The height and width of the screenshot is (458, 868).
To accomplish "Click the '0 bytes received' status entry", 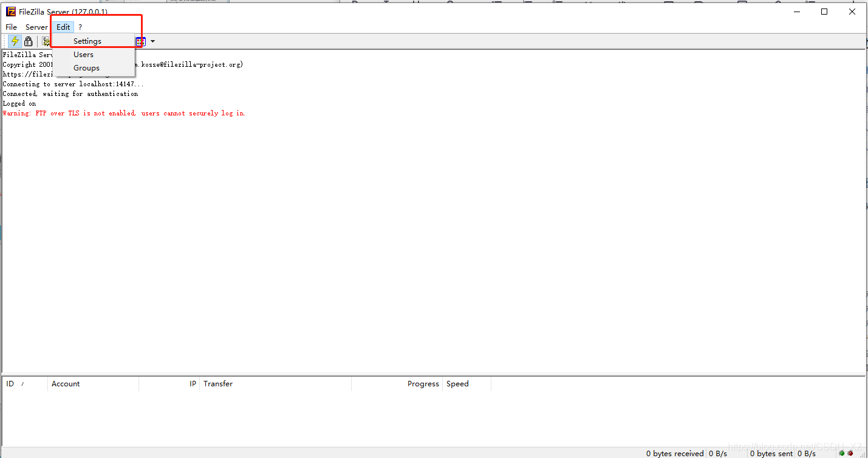I will pyautogui.click(x=675, y=453).
